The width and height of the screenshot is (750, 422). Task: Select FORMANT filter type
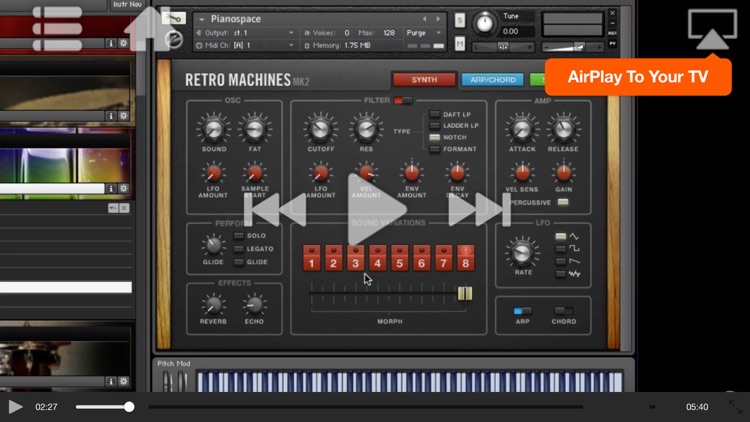[434, 149]
